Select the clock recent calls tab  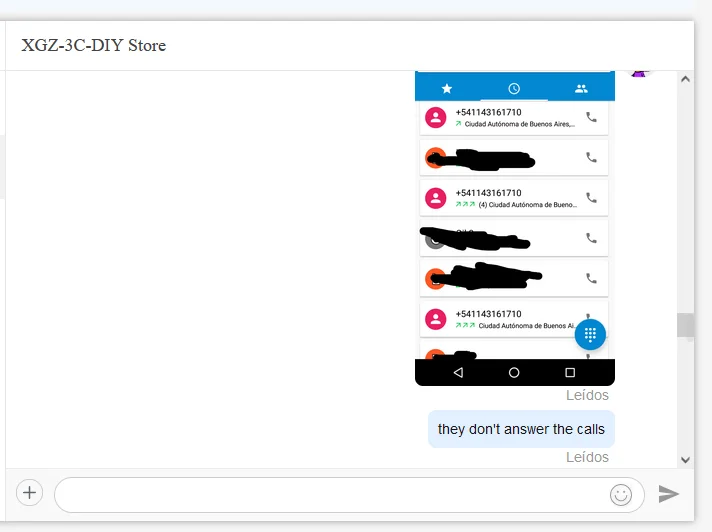514,89
